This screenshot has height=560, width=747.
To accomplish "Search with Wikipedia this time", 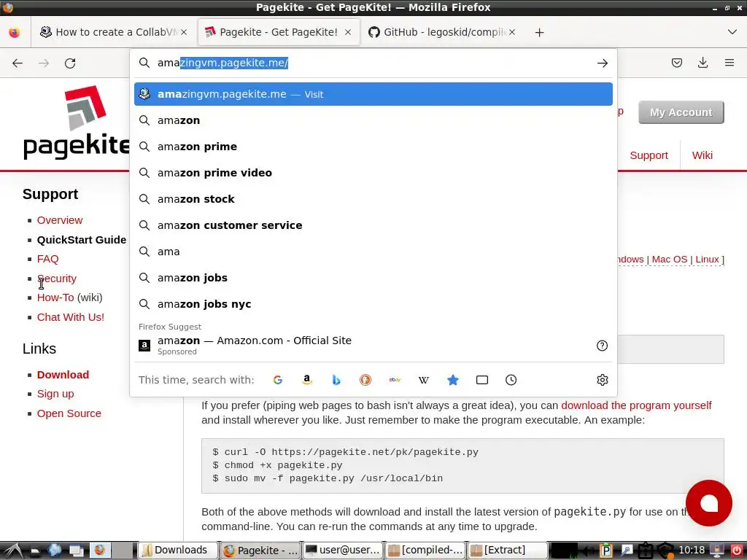I will 424,379.
